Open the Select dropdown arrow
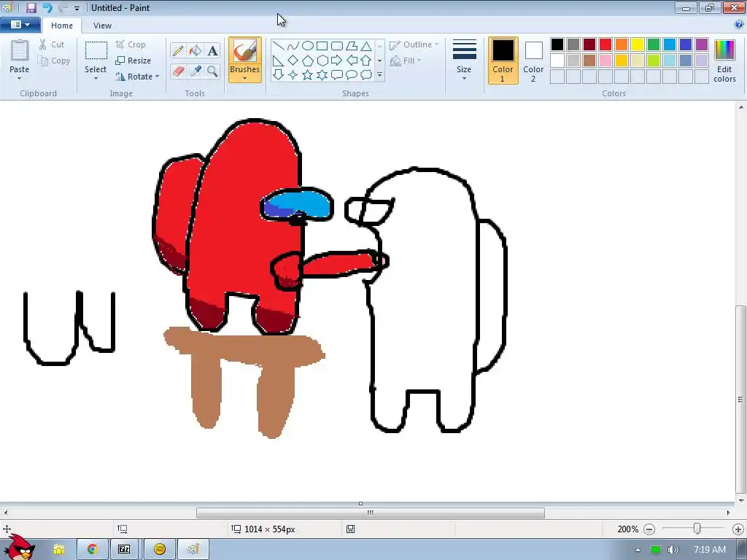Screen dimensions: 747x560 point(96,79)
